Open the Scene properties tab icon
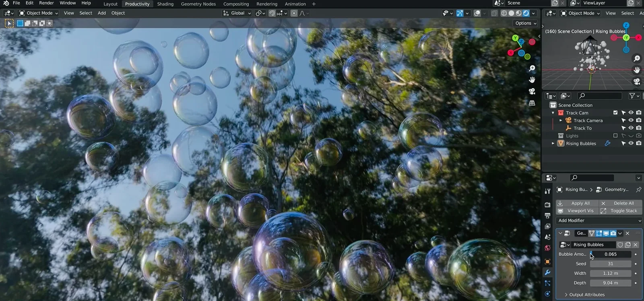Image resolution: width=644 pixels, height=301 pixels. pyautogui.click(x=547, y=237)
